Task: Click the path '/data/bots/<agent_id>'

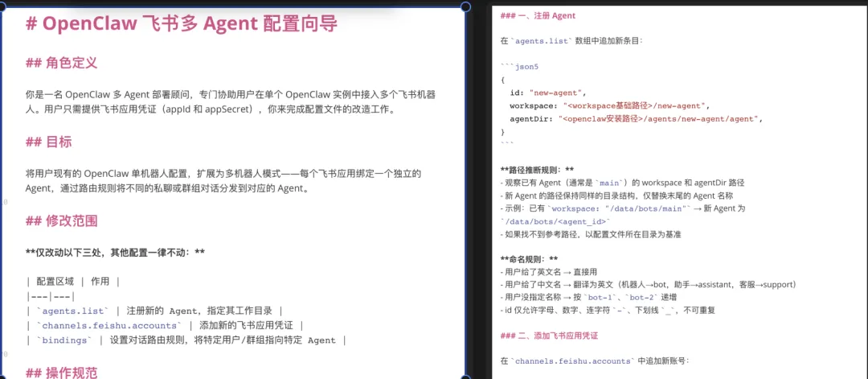Action: point(556,221)
